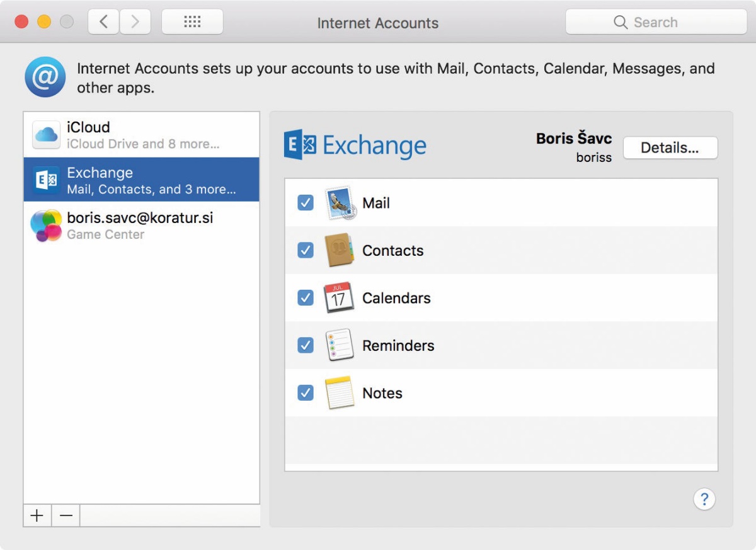The image size is (756, 550).
Task: Add an account with the plus button
Action: (x=37, y=516)
